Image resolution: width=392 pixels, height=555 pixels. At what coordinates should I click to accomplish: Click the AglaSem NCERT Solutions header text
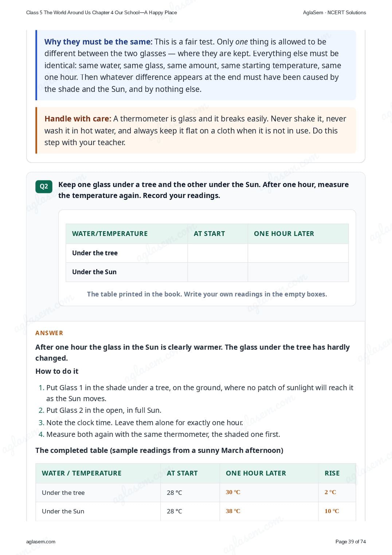[x=334, y=12]
